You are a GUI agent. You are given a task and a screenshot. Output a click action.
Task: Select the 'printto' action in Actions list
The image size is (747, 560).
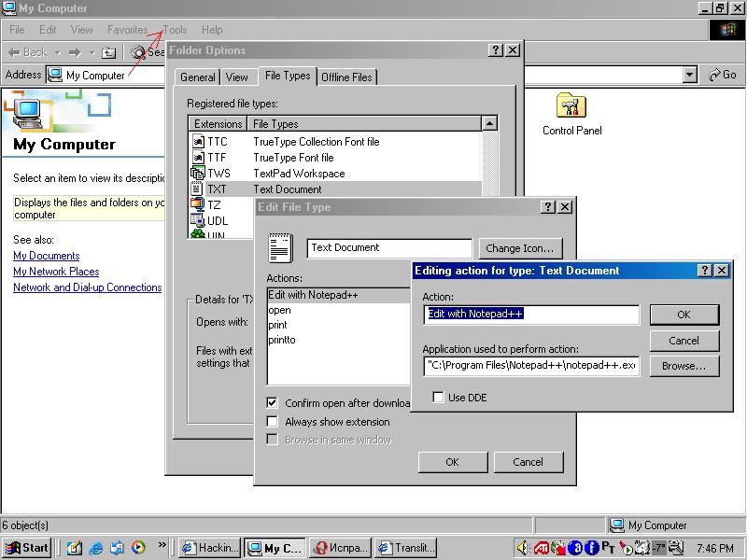pyautogui.click(x=338, y=340)
